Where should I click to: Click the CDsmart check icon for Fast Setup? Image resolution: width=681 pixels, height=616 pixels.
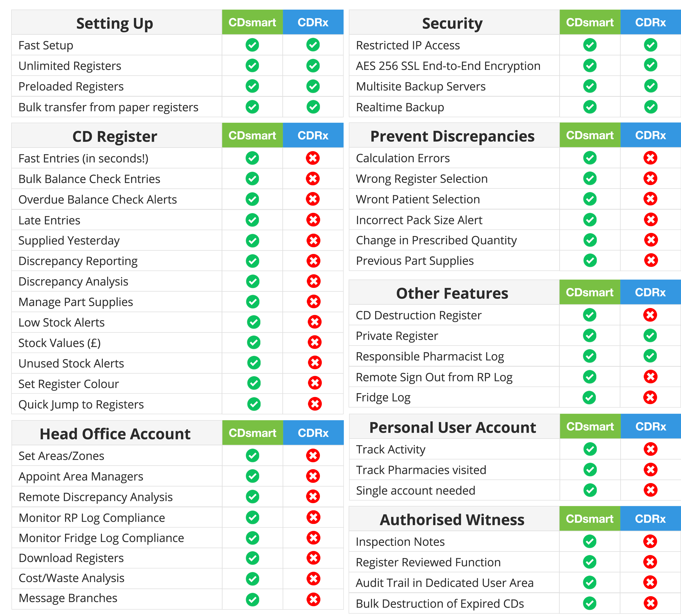252,45
